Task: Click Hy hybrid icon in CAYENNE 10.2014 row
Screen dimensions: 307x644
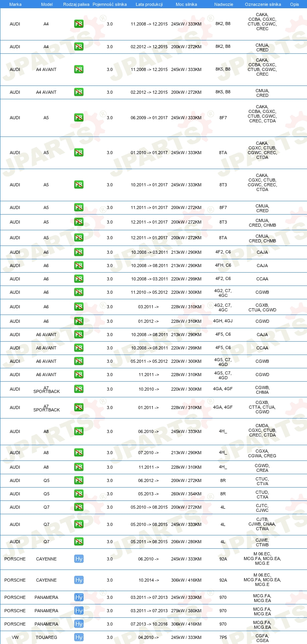Action: click(x=79, y=580)
